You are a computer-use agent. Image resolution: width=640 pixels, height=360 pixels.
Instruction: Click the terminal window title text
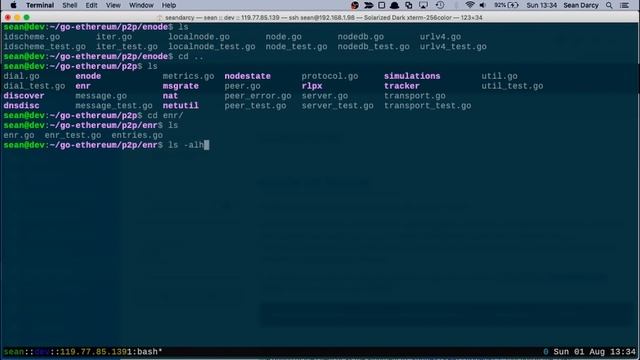coord(323,18)
